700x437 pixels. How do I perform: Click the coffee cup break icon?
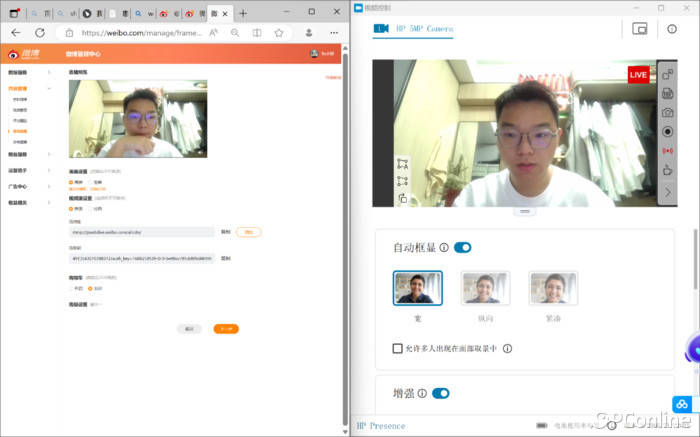(667, 170)
